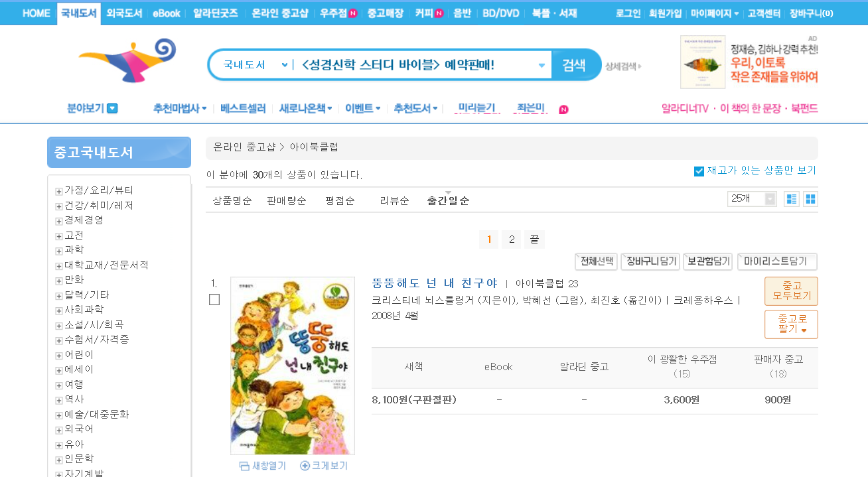Click inside the search text field
868x477 pixels.
click(x=416, y=65)
